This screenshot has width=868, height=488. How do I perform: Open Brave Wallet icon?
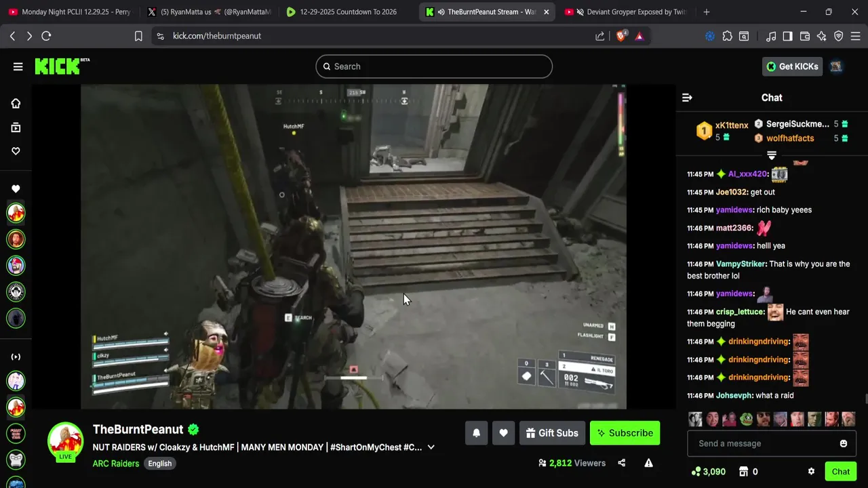pyautogui.click(x=805, y=36)
